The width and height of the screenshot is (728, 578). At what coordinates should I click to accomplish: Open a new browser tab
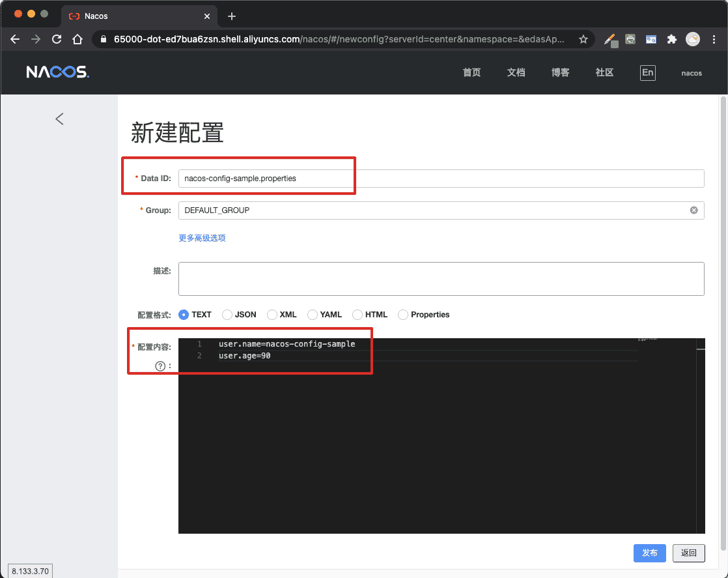[x=232, y=16]
